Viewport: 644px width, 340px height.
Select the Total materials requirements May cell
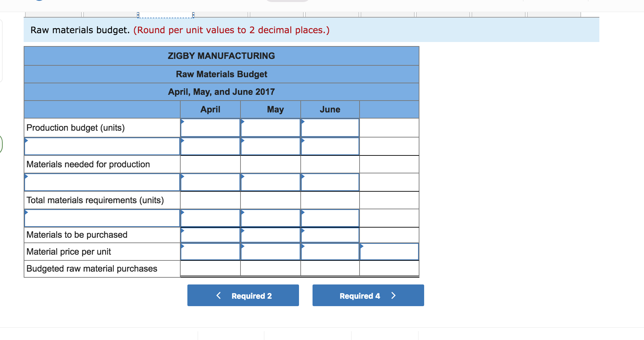pyautogui.click(x=270, y=200)
